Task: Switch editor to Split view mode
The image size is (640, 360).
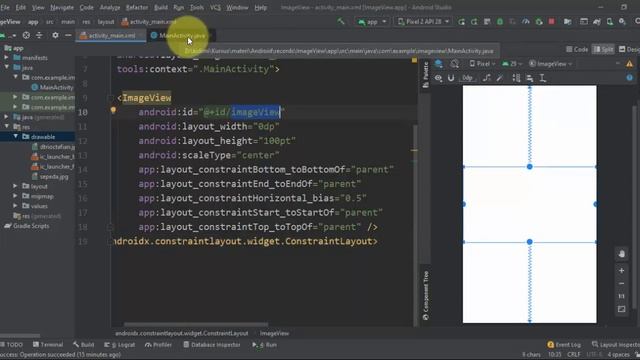Action: tap(603, 49)
